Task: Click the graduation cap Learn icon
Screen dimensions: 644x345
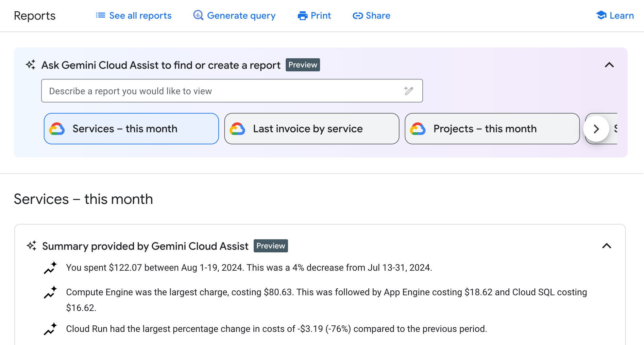Action: click(x=601, y=15)
